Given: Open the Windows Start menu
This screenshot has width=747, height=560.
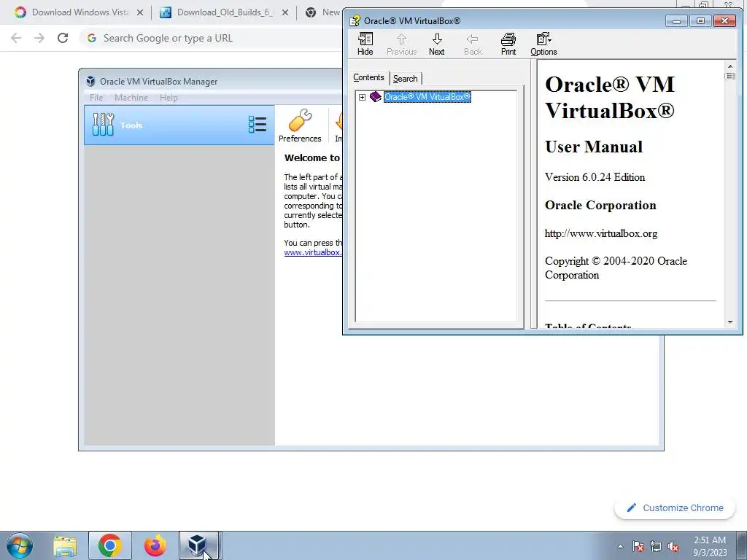Looking at the screenshot, I should [20, 545].
